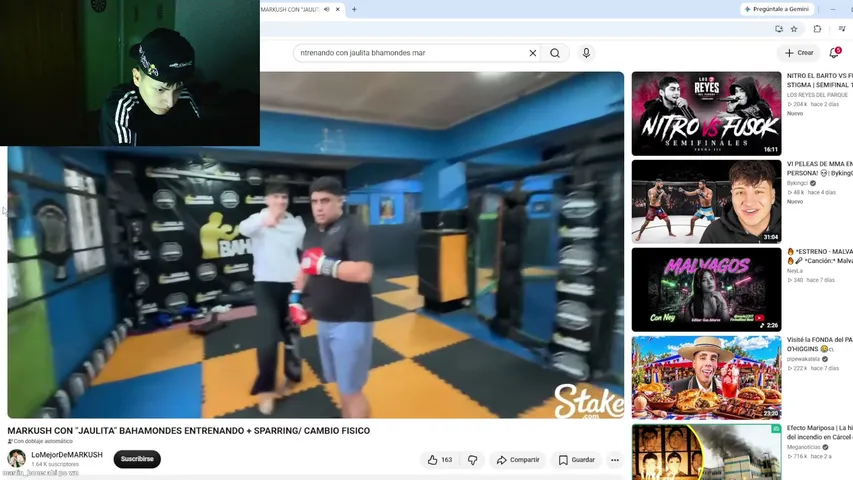Save the video with Guardar
The image size is (853, 480).
[x=577, y=460]
